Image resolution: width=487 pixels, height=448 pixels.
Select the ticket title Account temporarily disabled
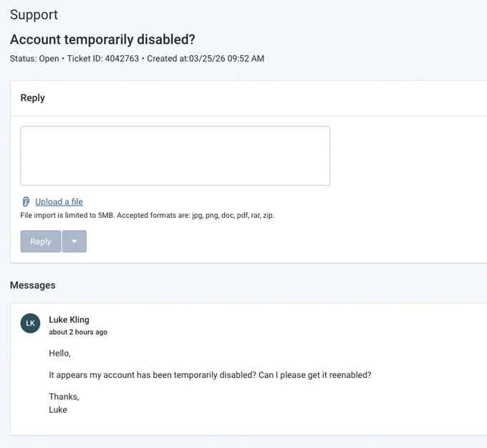(x=102, y=39)
